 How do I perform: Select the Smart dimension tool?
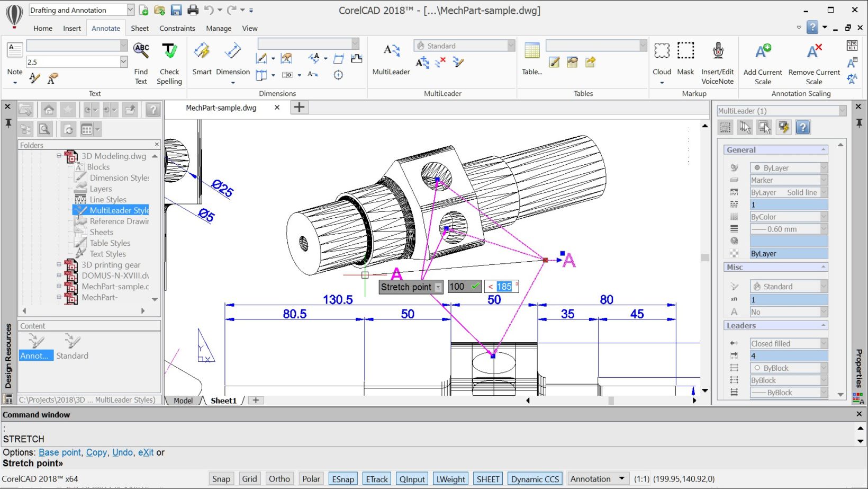(202, 51)
